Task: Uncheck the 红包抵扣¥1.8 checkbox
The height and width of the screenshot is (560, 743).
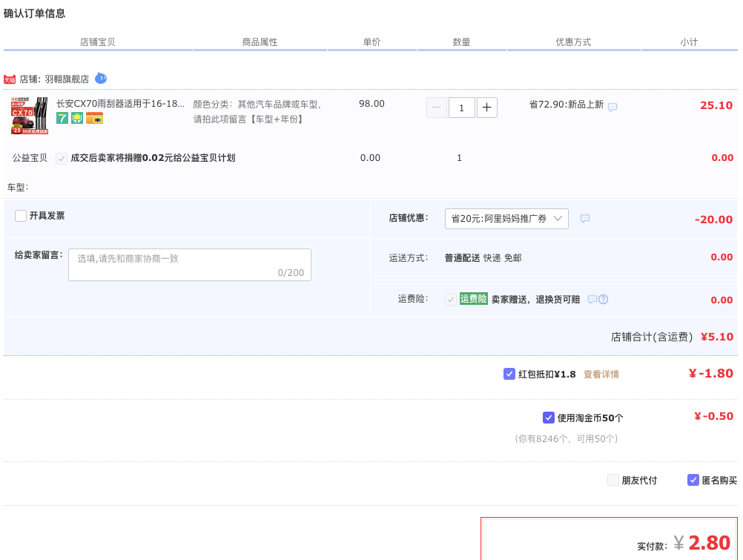Action: pyautogui.click(x=509, y=374)
